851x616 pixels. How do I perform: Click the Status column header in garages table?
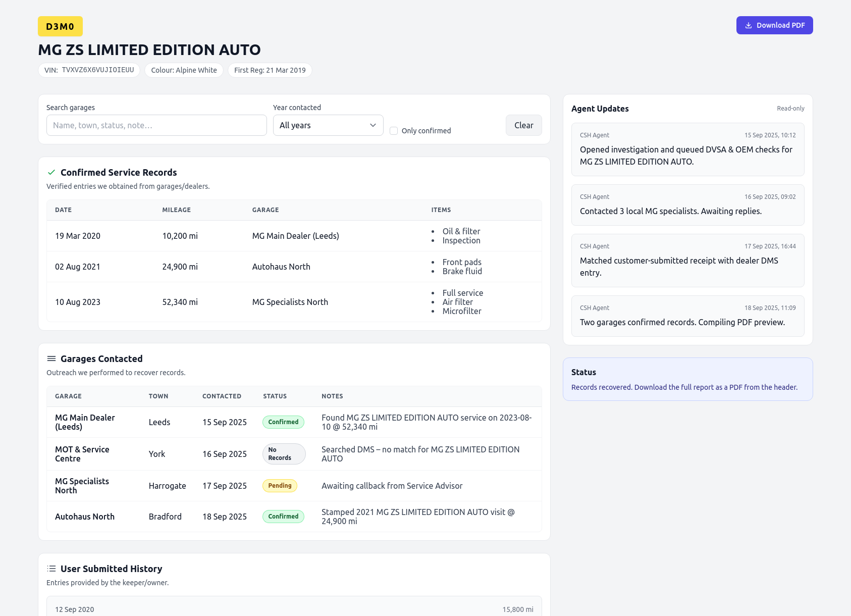275,396
